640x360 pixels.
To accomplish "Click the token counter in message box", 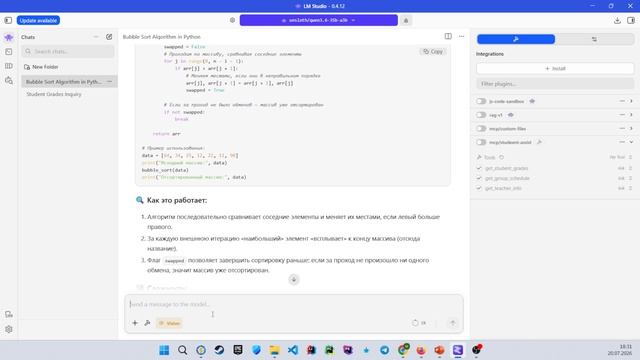I will [419, 323].
